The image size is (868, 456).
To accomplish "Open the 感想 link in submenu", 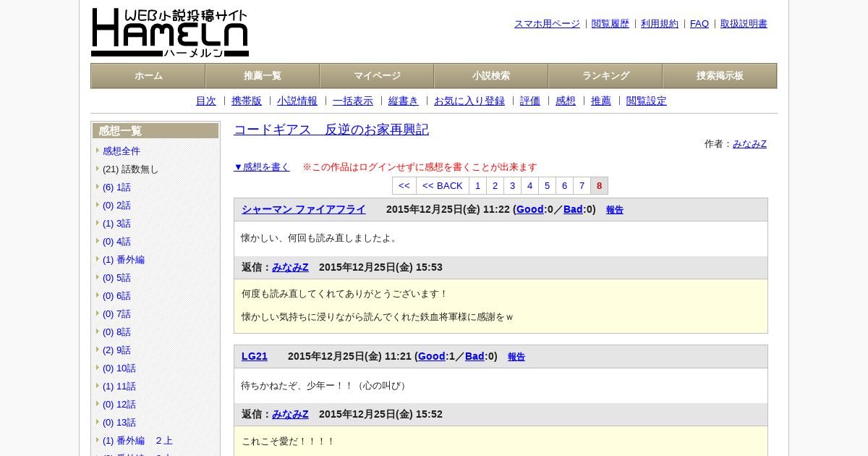I will pyautogui.click(x=566, y=101).
